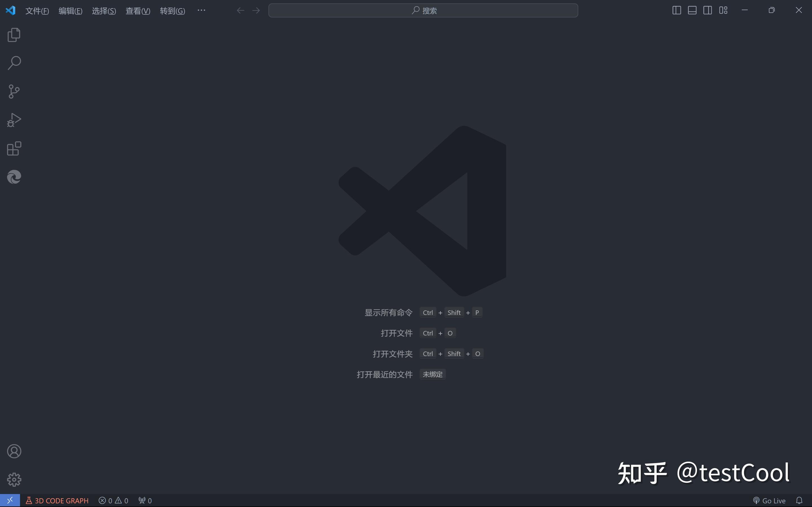The width and height of the screenshot is (812, 507).
Task: Click the search box at the top
Action: pos(423,10)
